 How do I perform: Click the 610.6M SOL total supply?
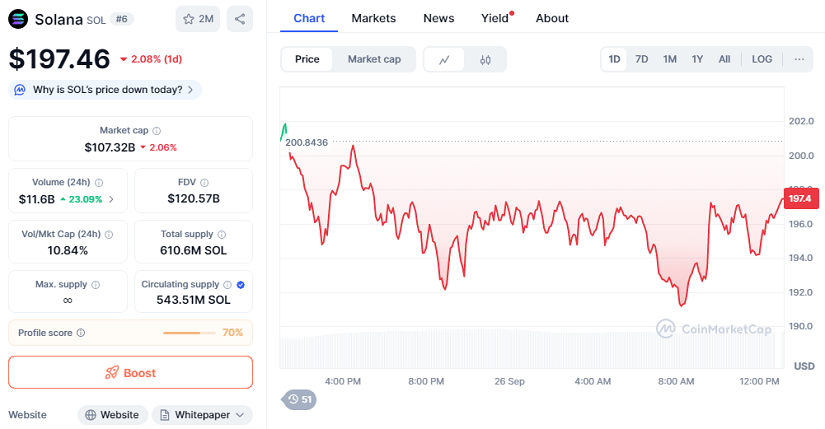click(193, 251)
